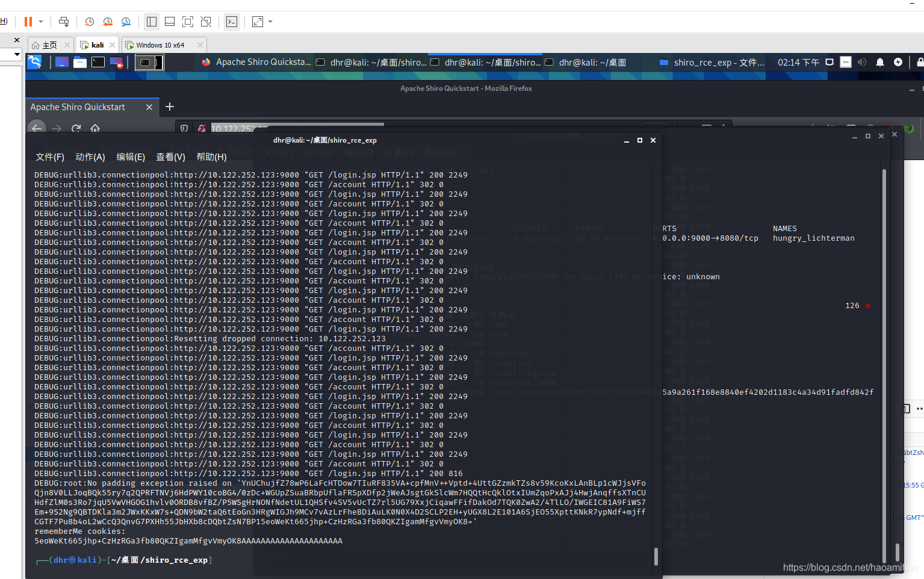Viewport: 924px width, 579px height.
Task: Click the front terminal's vertical scrollbar thumb
Action: pyautogui.click(x=656, y=556)
